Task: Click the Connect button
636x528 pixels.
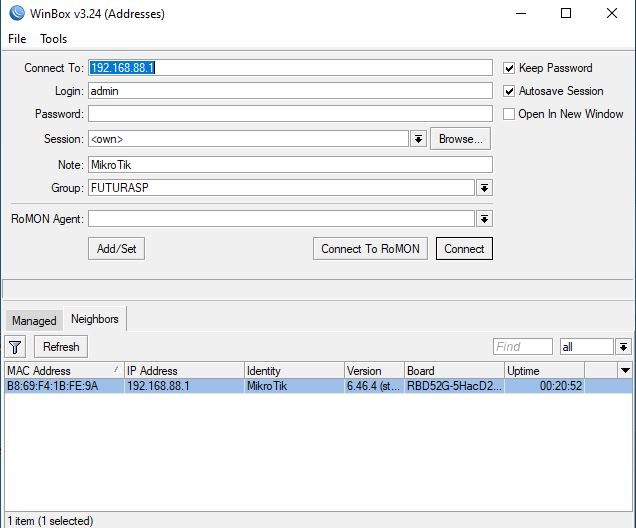Action: point(464,249)
